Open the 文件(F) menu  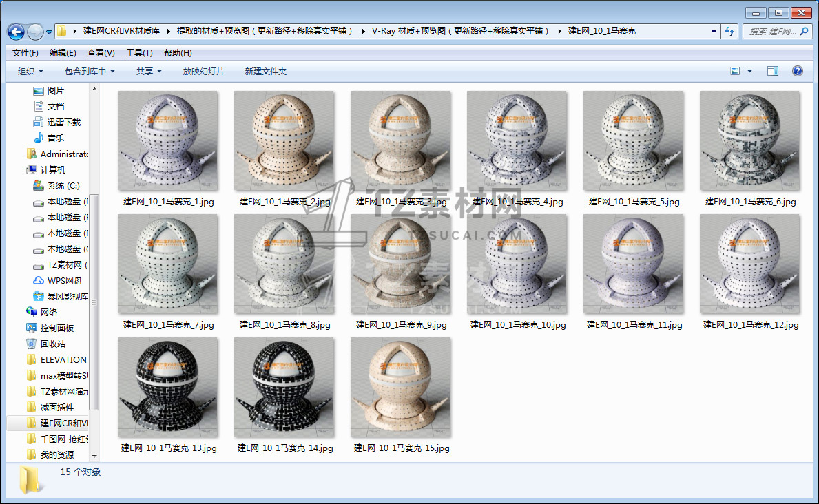[25, 53]
